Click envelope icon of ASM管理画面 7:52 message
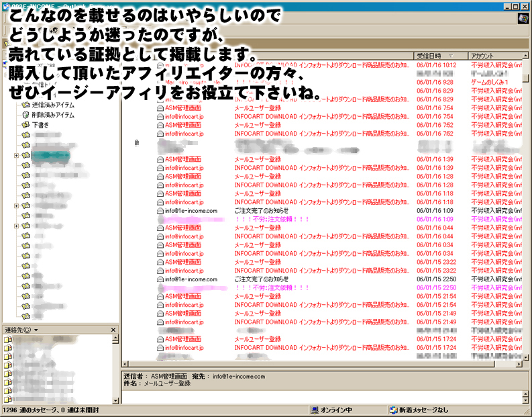This screenshot has width=532, height=417. [x=160, y=125]
